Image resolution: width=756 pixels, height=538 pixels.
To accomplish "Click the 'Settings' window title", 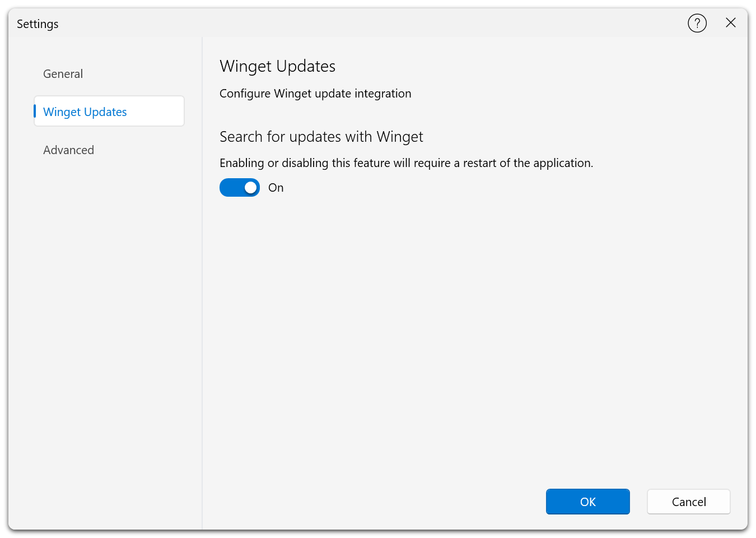I will tap(38, 24).
